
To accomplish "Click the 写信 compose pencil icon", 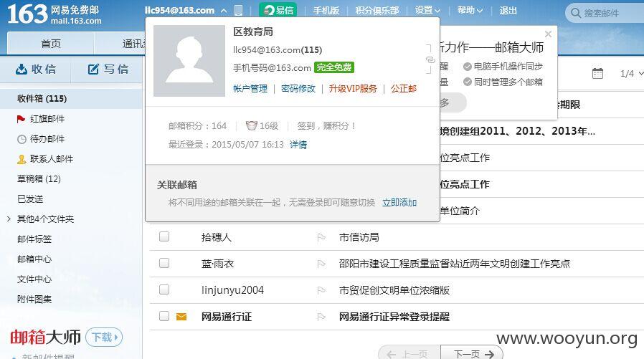I will tap(93, 69).
